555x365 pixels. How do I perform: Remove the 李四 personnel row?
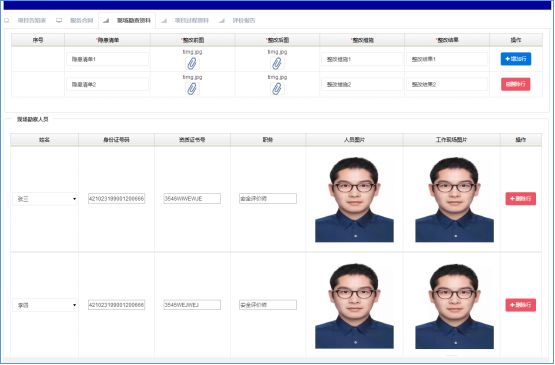click(x=520, y=305)
